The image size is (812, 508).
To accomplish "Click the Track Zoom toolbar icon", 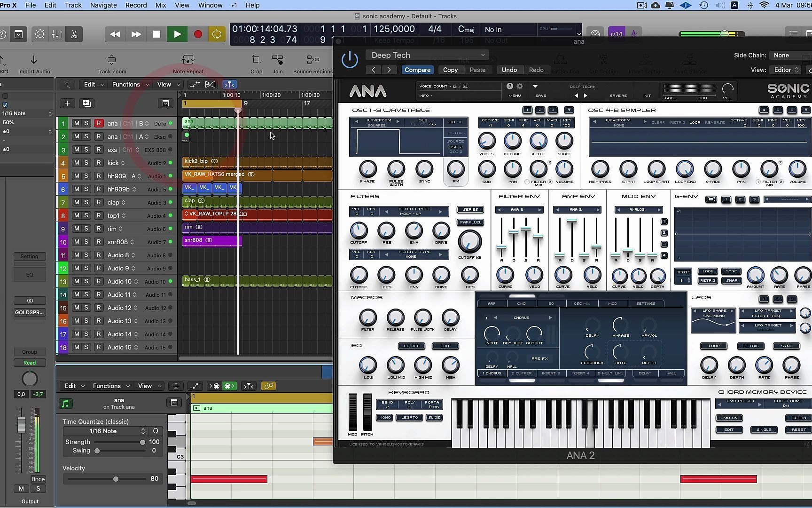I will tap(111, 64).
